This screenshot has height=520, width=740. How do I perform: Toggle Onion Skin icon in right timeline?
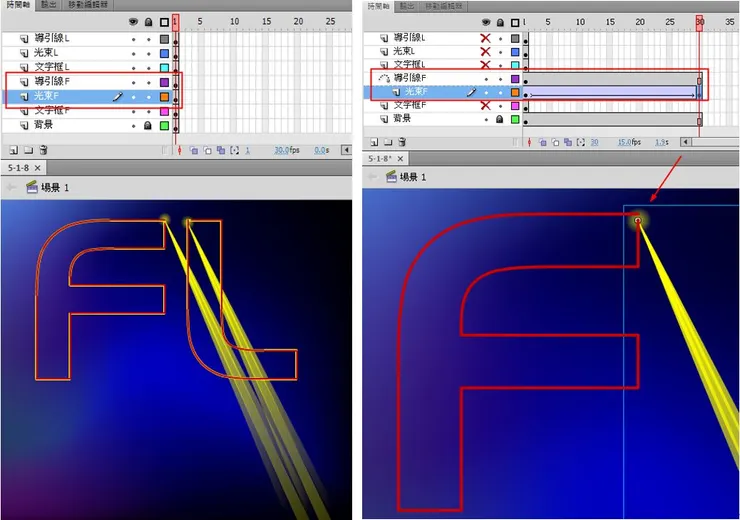543,142
